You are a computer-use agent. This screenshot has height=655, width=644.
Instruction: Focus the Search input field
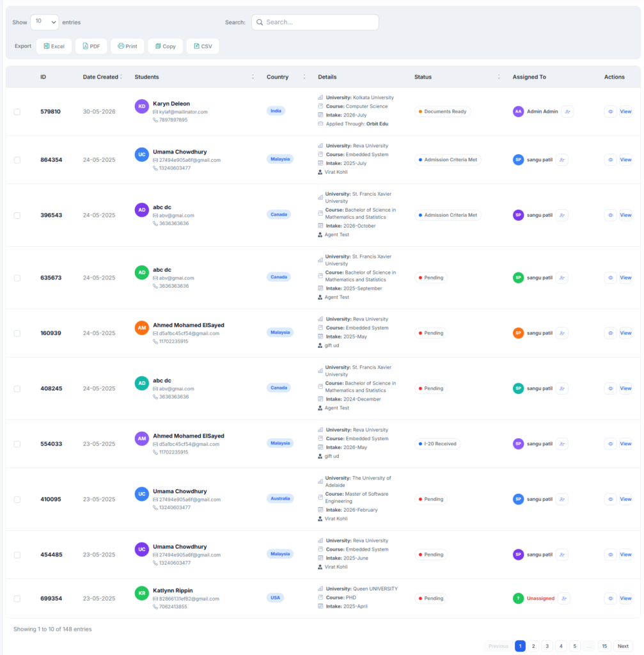pyautogui.click(x=315, y=22)
